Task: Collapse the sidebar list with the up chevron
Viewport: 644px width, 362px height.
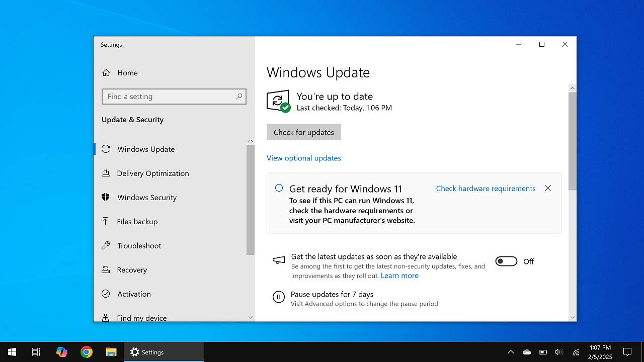Action: tap(250, 141)
